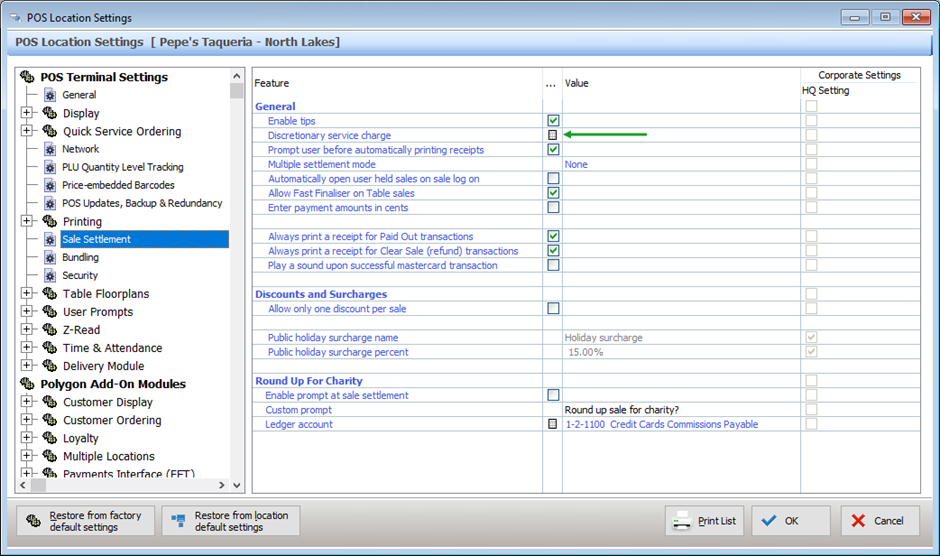Click the Price-embedded Barcodes gear icon
This screenshot has width=940, height=556.
(x=49, y=185)
